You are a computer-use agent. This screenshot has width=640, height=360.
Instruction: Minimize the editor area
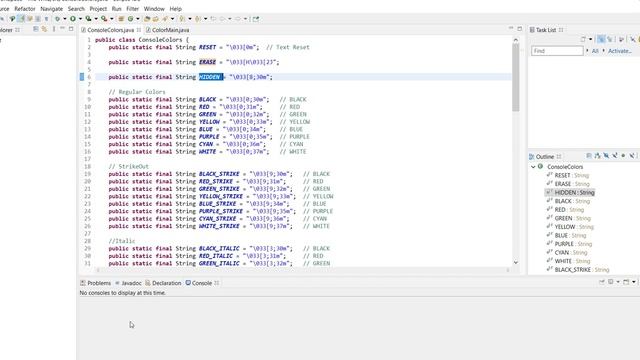tap(511, 29)
